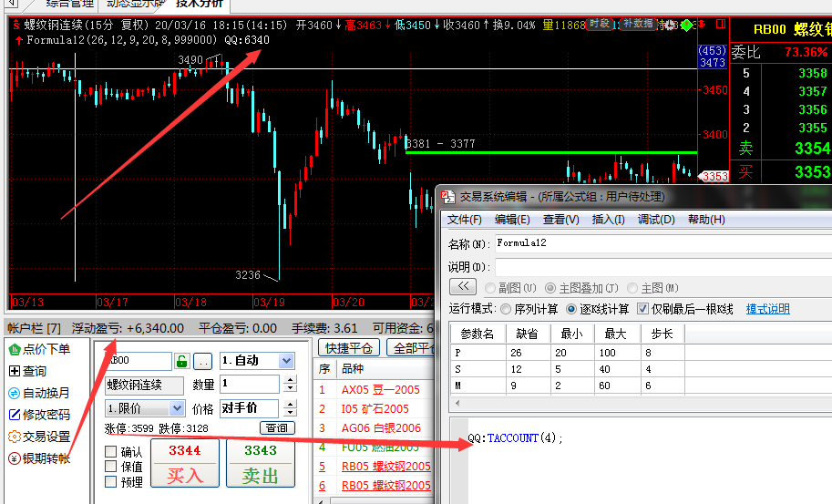
Task: Select position row AG06 白银2006
Action: 375,428
